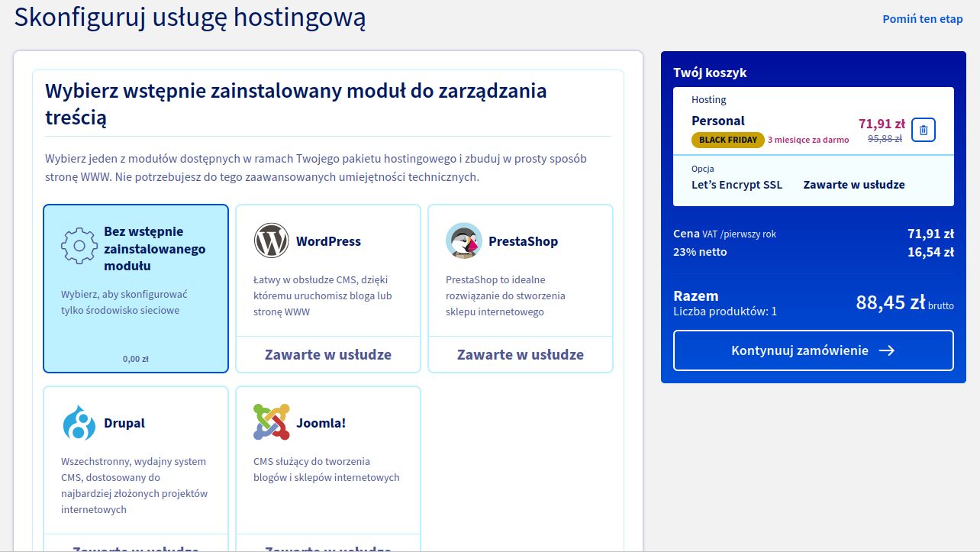The height and width of the screenshot is (552, 980).
Task: Click the PrestaShop logo icon
Action: click(464, 240)
